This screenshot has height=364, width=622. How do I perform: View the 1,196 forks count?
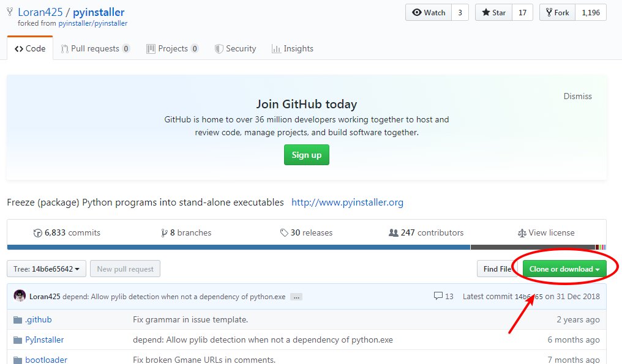591,13
